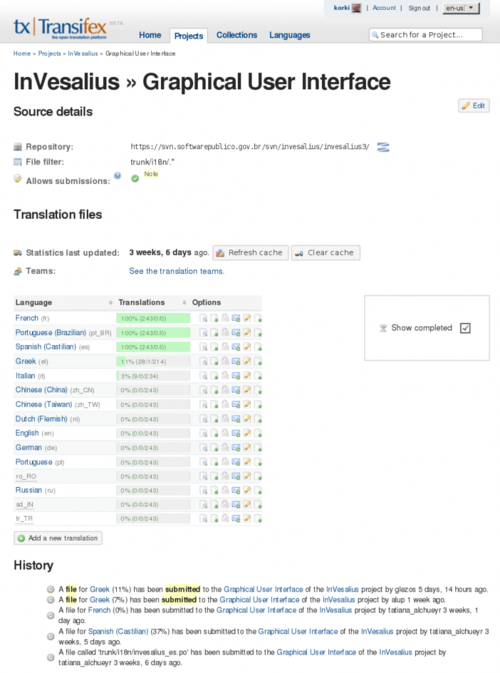This screenshot has width=500, height=673.
Task: Sort table by the Translations column arrows
Action: [x=184, y=303]
